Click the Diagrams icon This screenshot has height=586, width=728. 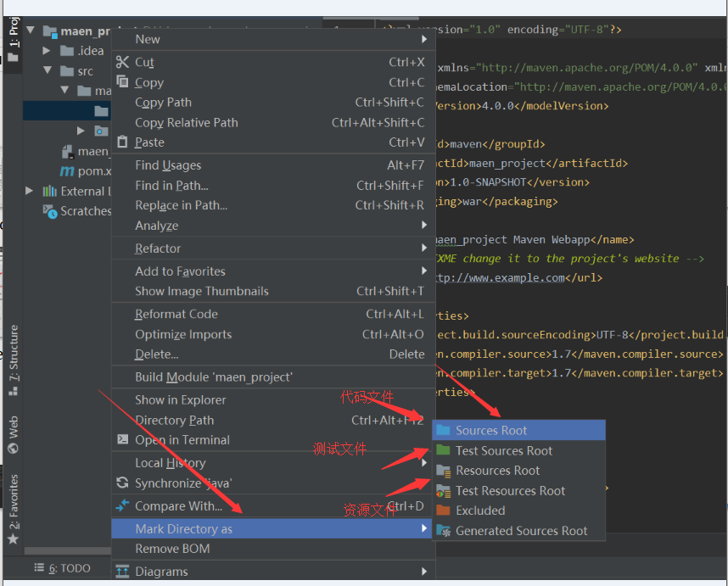tap(122, 571)
